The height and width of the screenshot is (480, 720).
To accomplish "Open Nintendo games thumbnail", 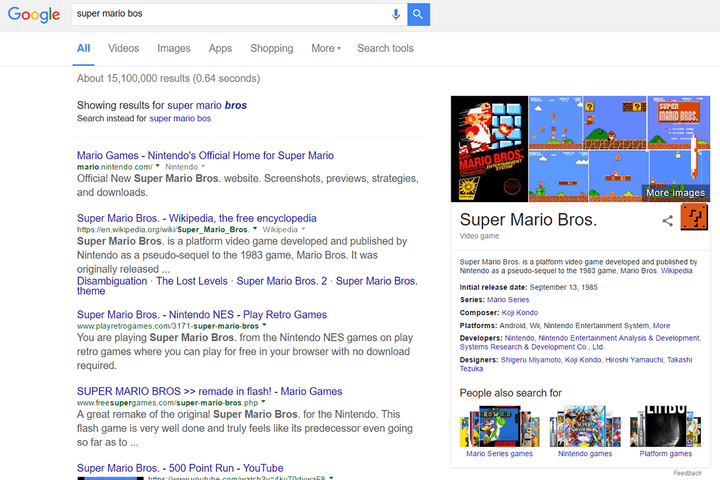I will coord(585,426).
